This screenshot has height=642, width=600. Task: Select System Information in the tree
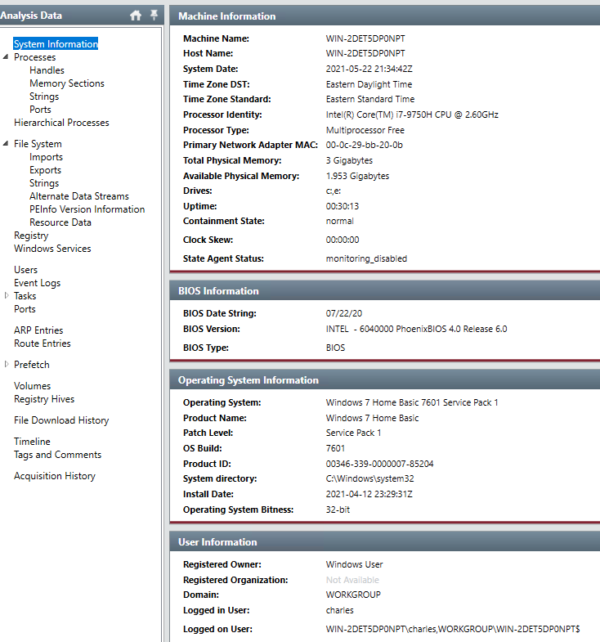coord(56,44)
